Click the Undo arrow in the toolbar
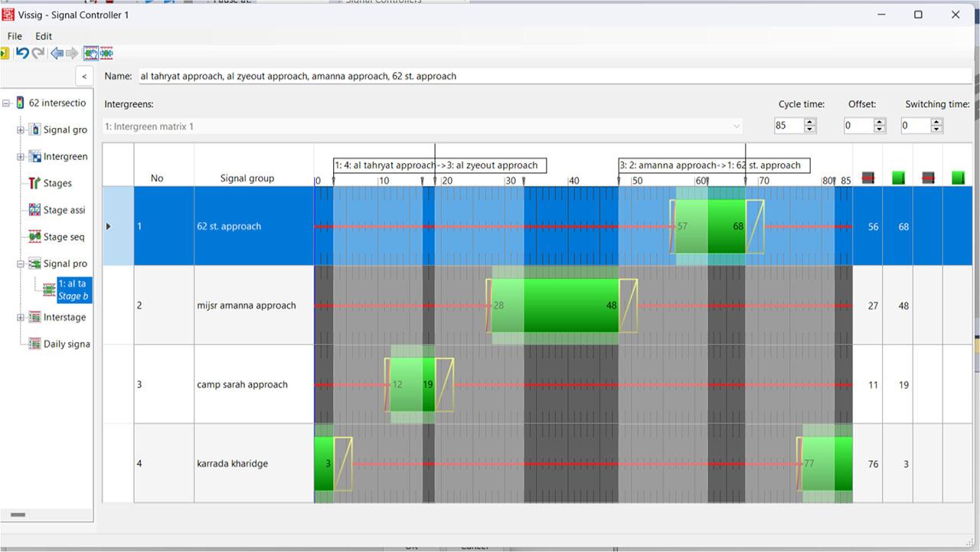The height and width of the screenshot is (552, 980). click(x=22, y=53)
